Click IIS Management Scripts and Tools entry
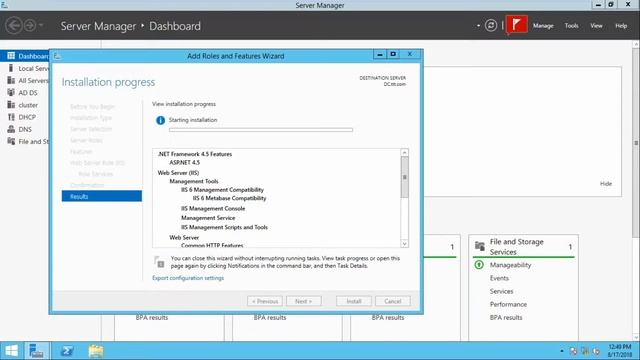Screen dimensions: 640x360 224,227
